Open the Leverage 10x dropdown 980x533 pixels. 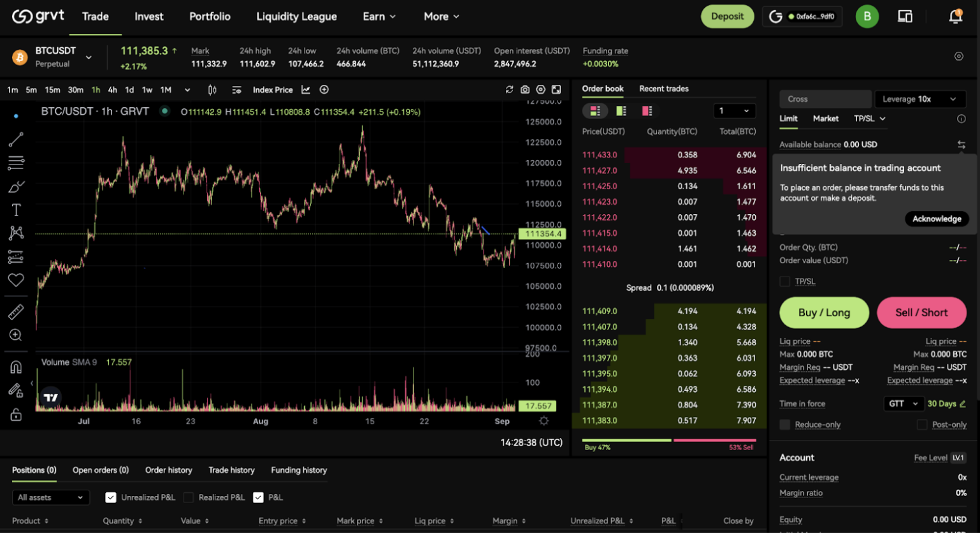(x=919, y=99)
